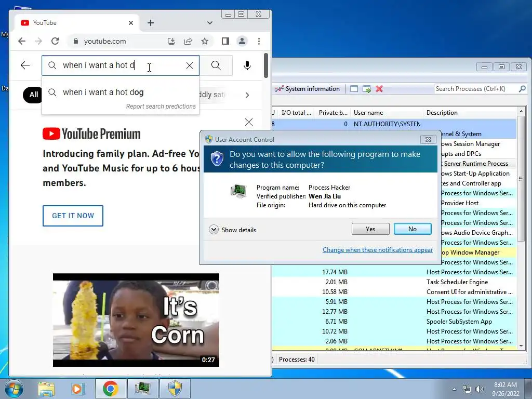
Task: Select the NT AUTHORITY\SYSTEM row
Action: [394, 124]
